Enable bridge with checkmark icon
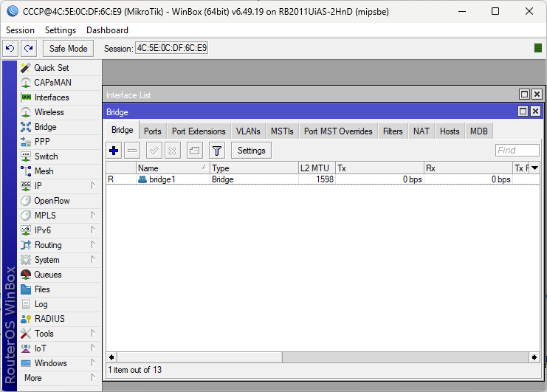 154,151
